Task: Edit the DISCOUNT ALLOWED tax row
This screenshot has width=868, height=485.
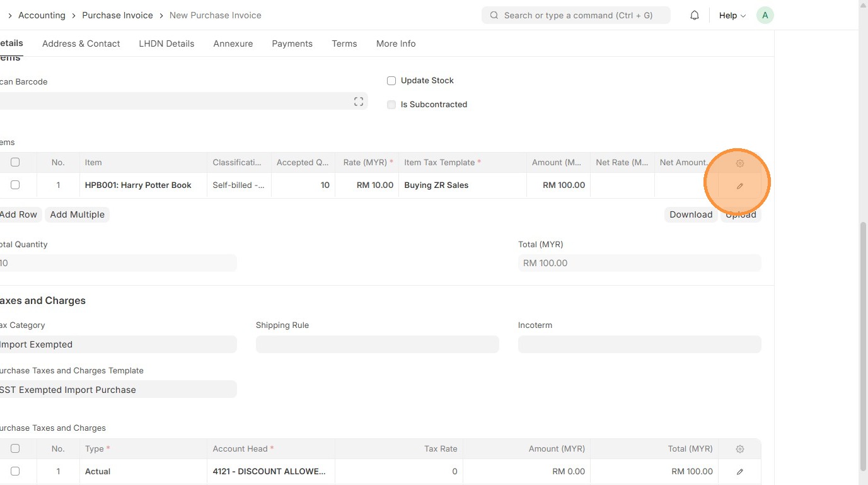Action: (x=740, y=471)
